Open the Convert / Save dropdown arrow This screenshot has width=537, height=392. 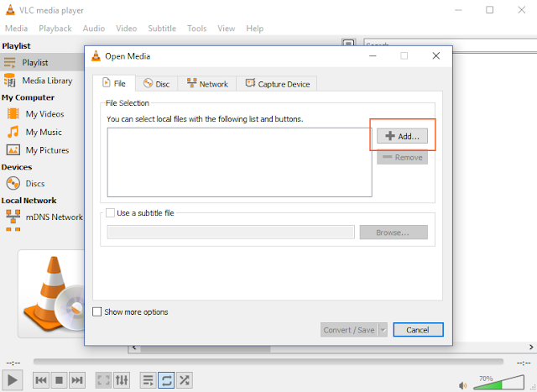click(383, 330)
